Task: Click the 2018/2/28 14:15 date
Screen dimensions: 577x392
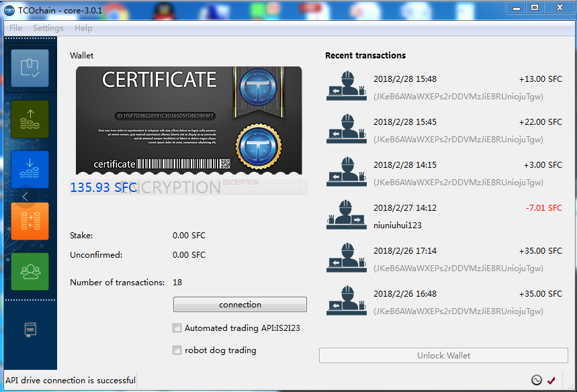Action: [x=405, y=165]
